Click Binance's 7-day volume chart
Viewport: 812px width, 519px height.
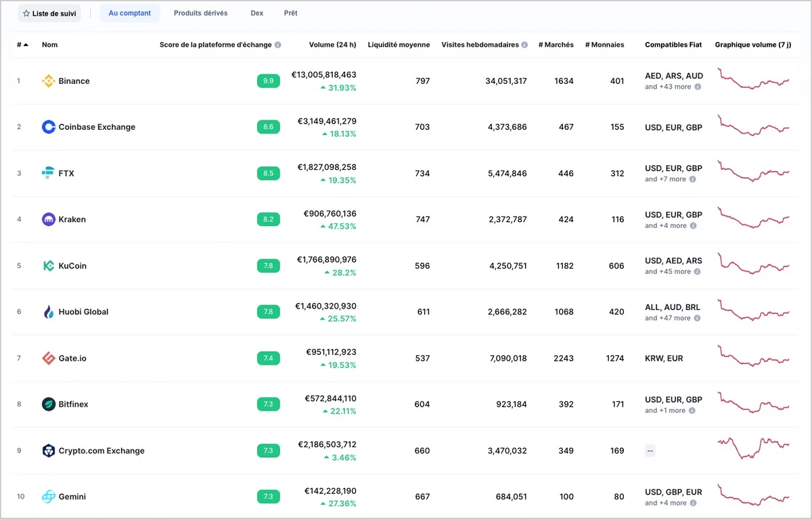754,78
